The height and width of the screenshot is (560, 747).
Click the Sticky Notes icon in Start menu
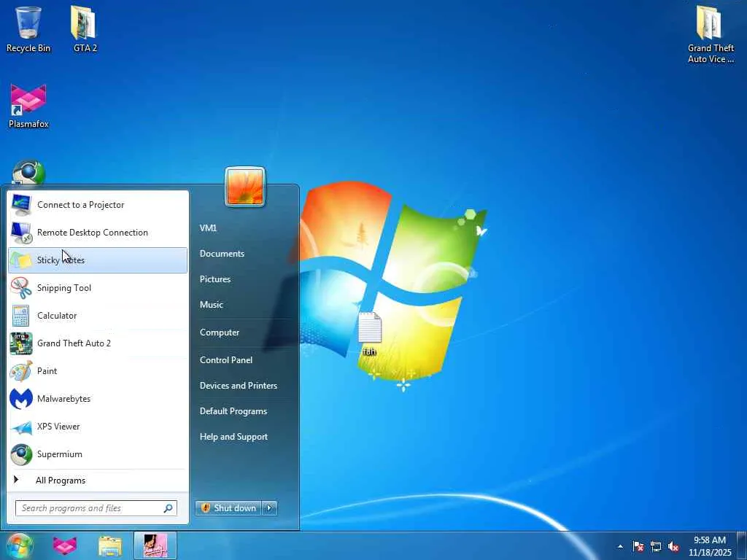[21, 260]
